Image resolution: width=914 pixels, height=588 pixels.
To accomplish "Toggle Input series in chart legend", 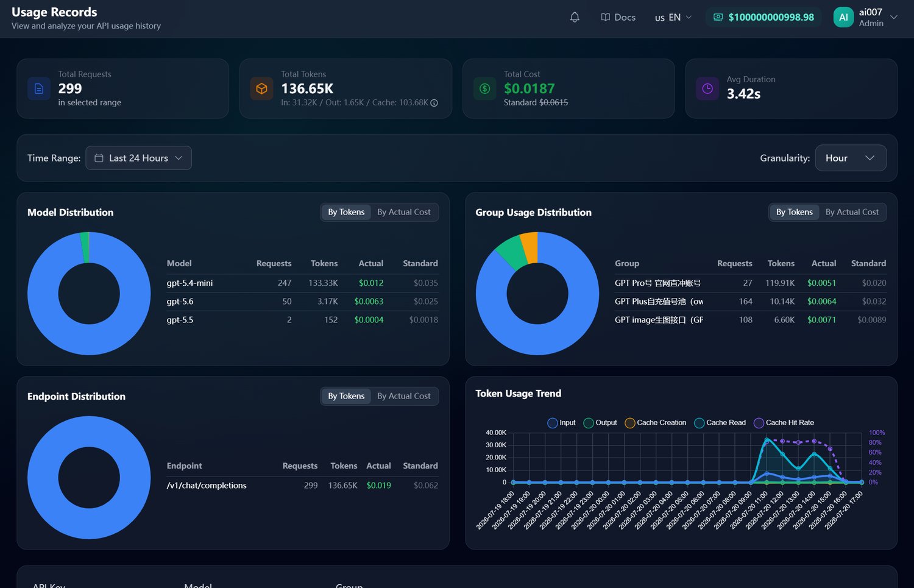I will point(561,423).
